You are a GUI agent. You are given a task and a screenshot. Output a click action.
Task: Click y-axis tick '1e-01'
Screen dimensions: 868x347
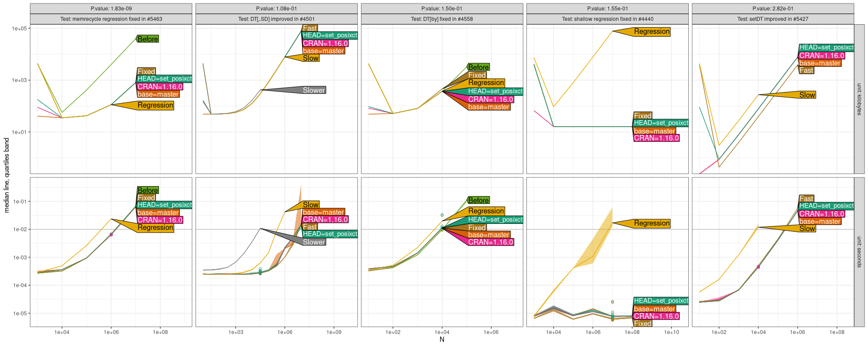coord(20,202)
